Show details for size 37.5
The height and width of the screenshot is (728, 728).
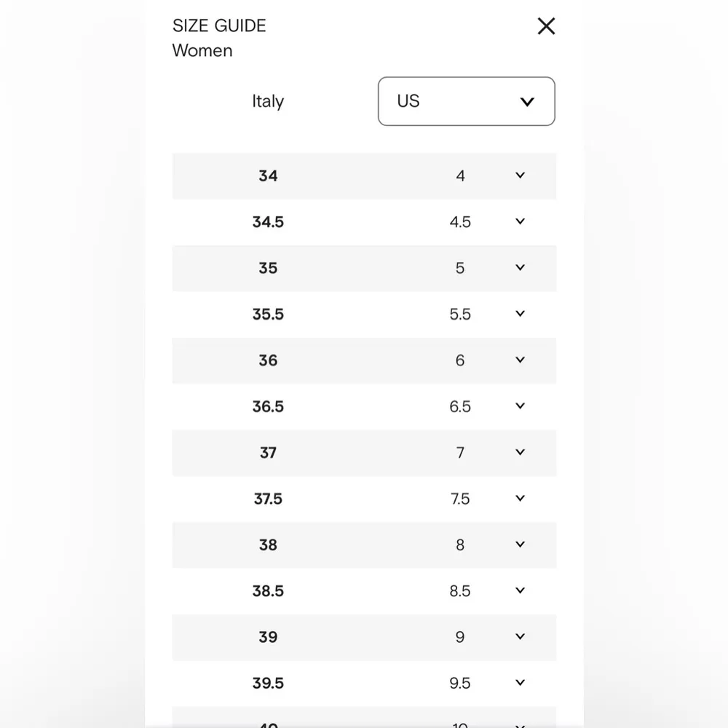click(x=520, y=499)
